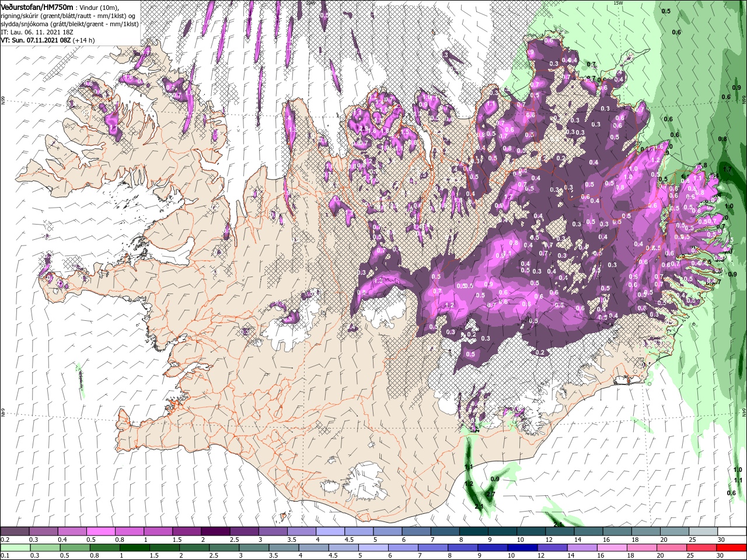
Task: Select the dark teal 10 swatch in snow scale
Action: [530, 531]
